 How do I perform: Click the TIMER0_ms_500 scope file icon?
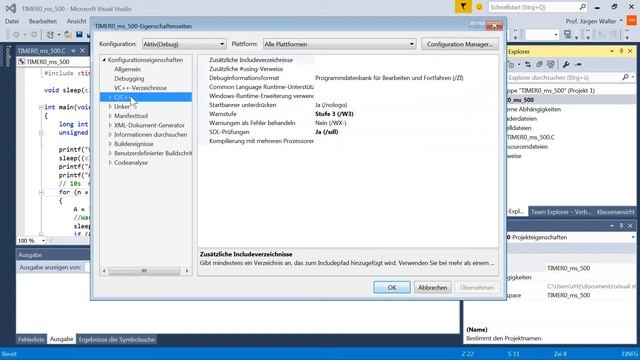coord(22,62)
